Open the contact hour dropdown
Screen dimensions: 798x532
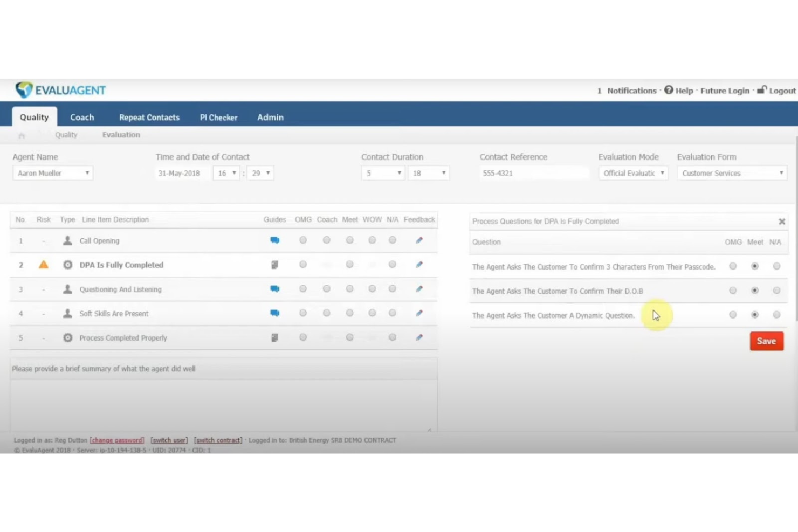tap(226, 172)
